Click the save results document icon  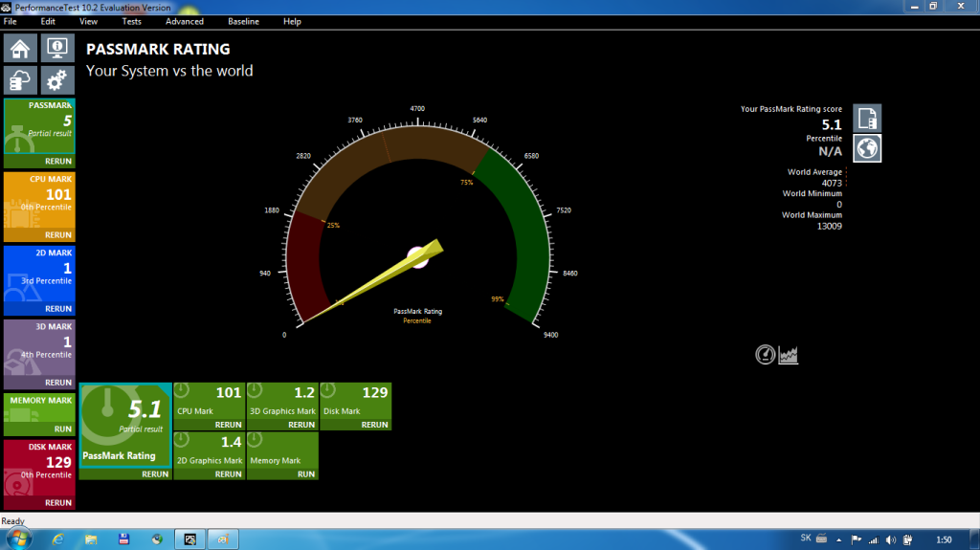pyautogui.click(x=867, y=118)
